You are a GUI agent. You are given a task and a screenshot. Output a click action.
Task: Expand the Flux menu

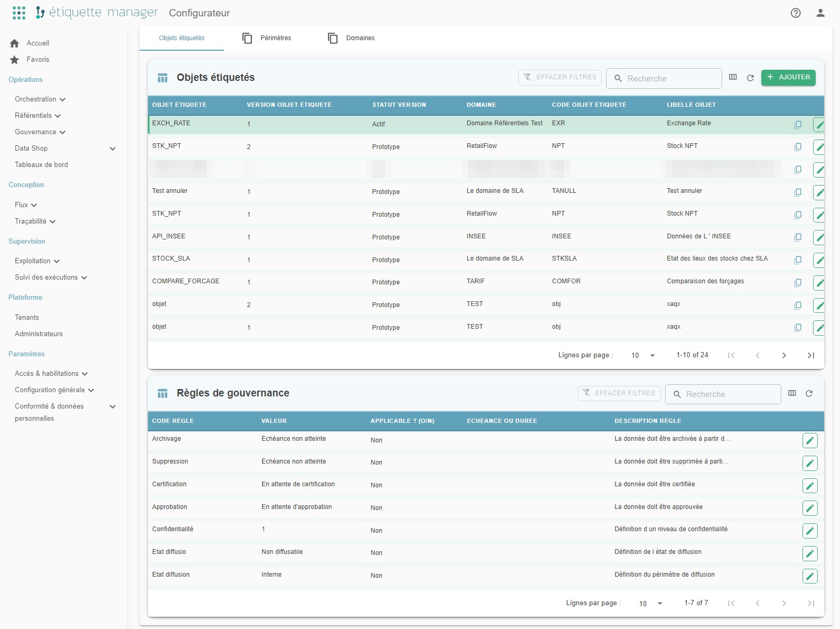(26, 205)
